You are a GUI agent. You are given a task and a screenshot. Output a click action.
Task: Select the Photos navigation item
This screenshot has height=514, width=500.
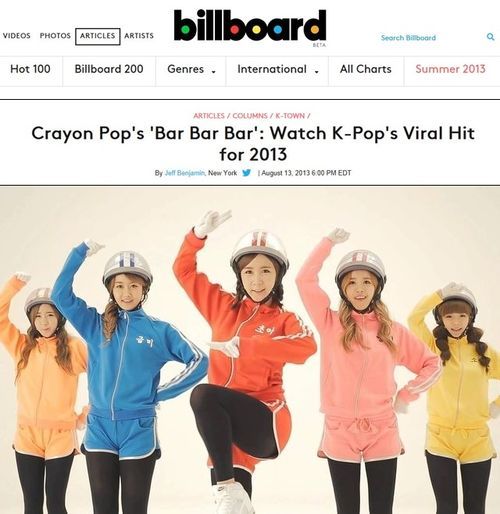55,36
